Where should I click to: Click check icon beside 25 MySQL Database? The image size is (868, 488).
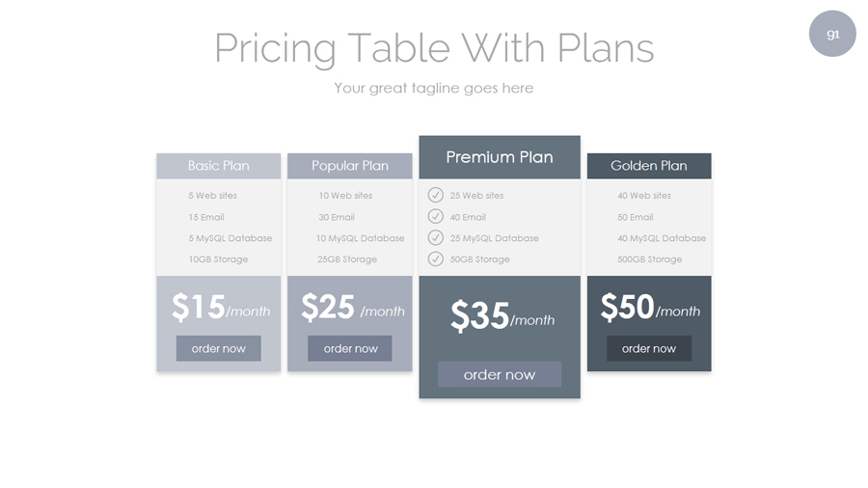coord(436,238)
